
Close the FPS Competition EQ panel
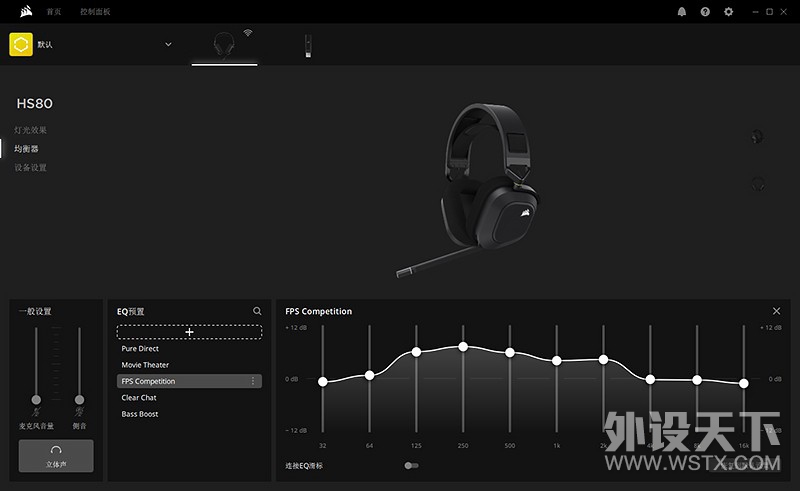[x=777, y=311]
